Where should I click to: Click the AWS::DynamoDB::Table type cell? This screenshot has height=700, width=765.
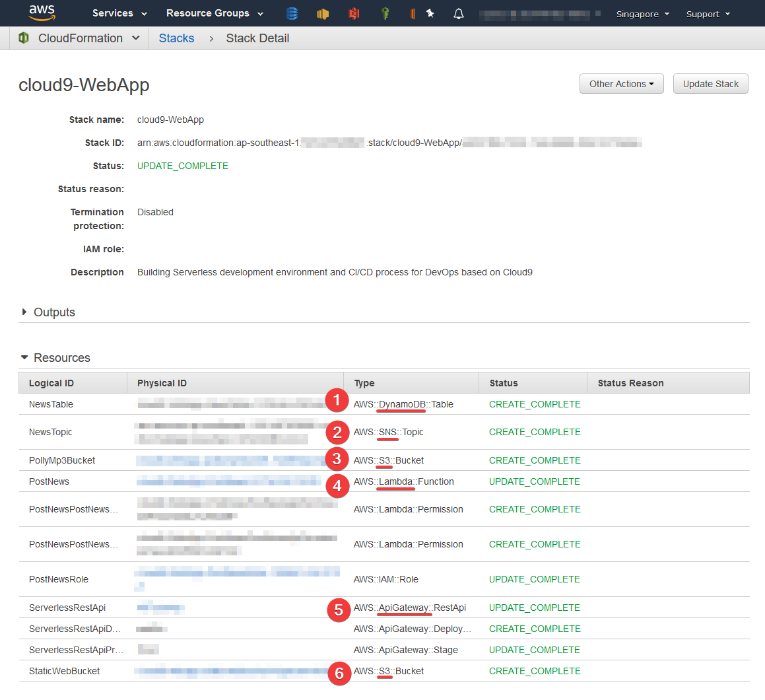coord(403,404)
